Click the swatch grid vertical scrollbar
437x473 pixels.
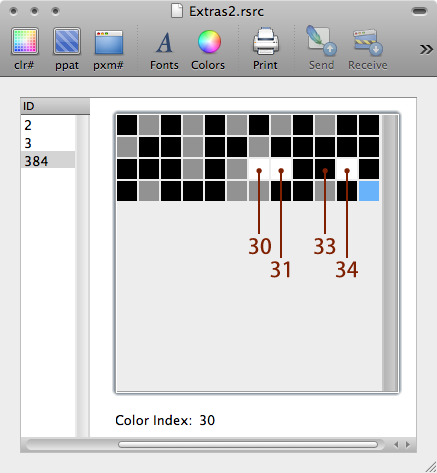pos(390,253)
